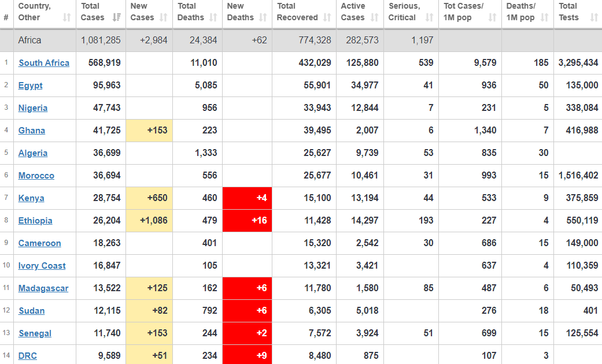Open the South Africa country link

tap(44, 63)
